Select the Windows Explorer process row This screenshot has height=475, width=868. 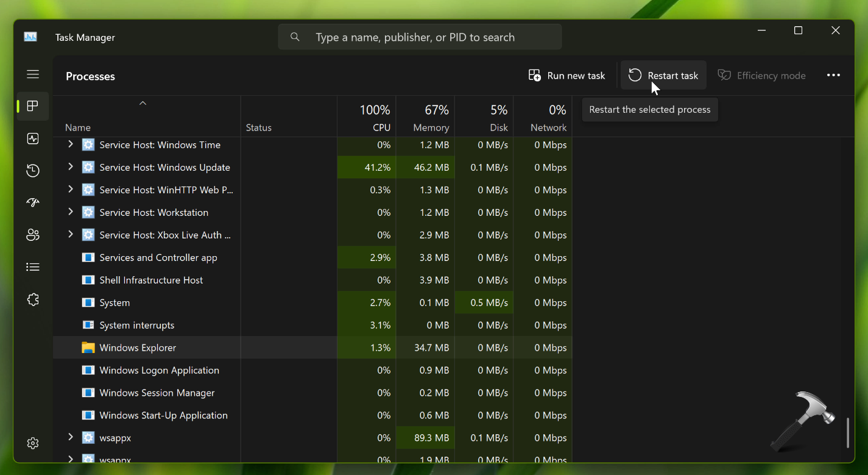tap(138, 348)
